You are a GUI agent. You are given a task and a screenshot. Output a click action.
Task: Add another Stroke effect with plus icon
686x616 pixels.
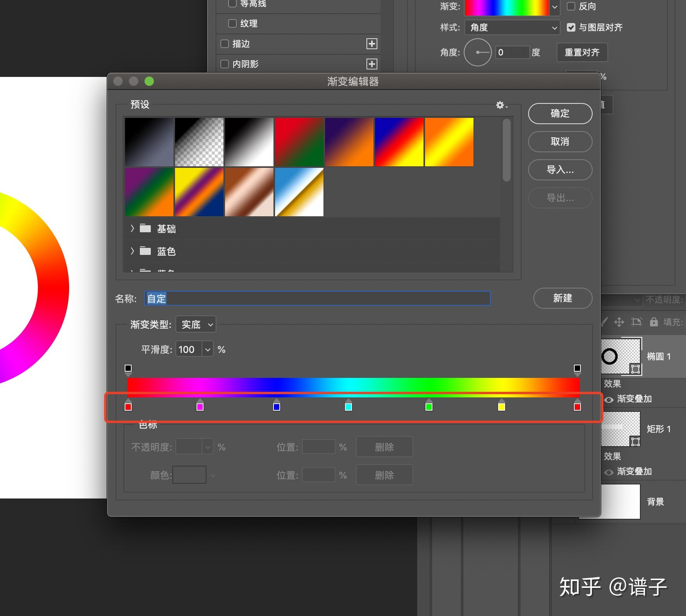[372, 44]
